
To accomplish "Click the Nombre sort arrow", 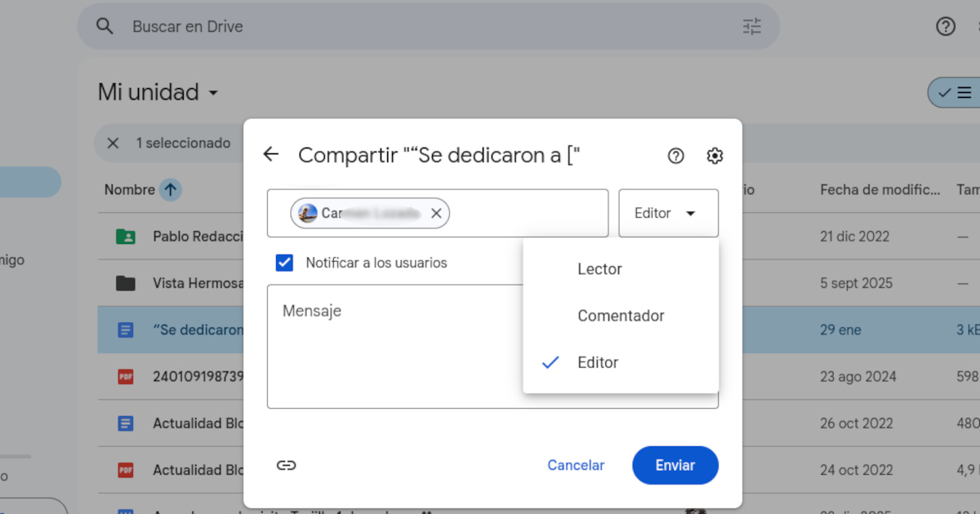I will (170, 189).
